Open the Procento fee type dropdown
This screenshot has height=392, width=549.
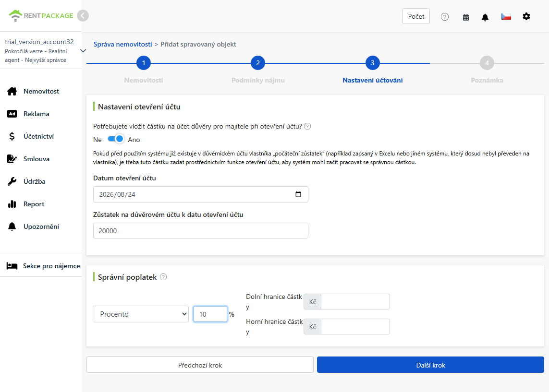point(141,314)
